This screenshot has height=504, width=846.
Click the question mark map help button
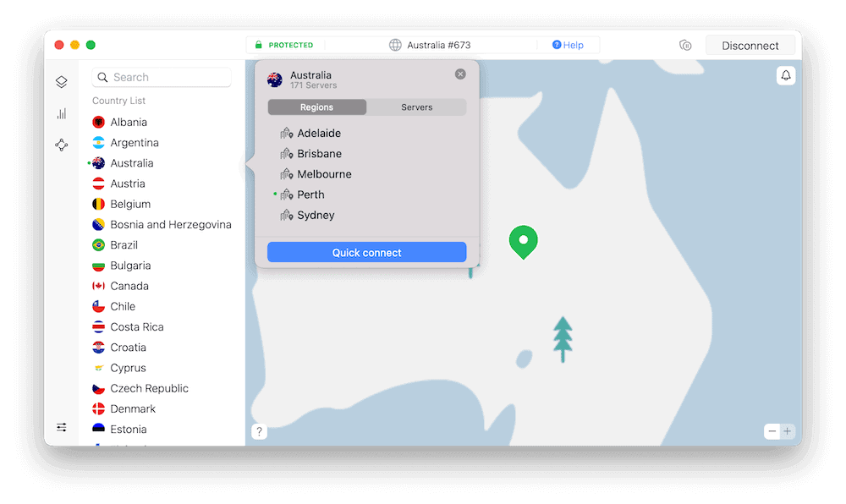[259, 431]
